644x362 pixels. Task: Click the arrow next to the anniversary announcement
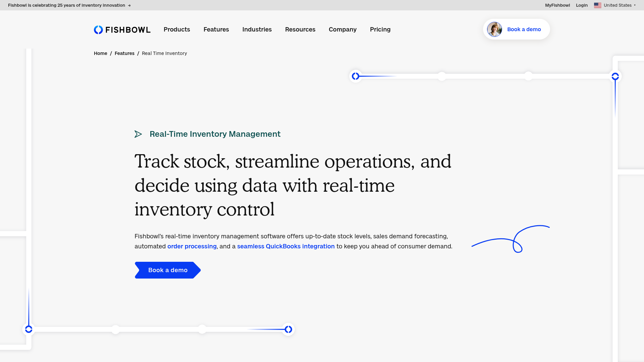pos(129,5)
